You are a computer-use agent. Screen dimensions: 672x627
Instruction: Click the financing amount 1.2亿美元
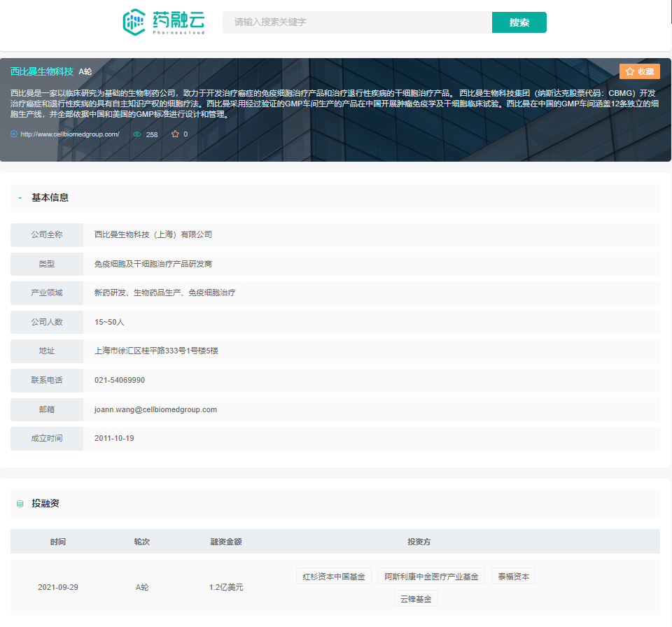(x=226, y=587)
